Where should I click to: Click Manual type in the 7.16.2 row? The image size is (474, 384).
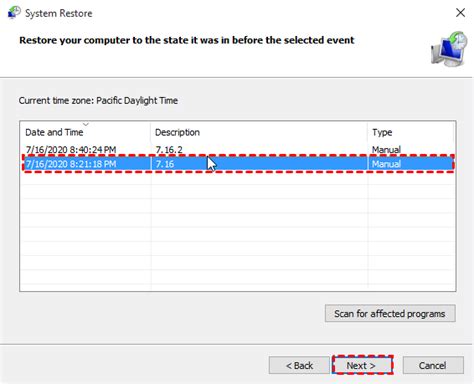pos(386,150)
